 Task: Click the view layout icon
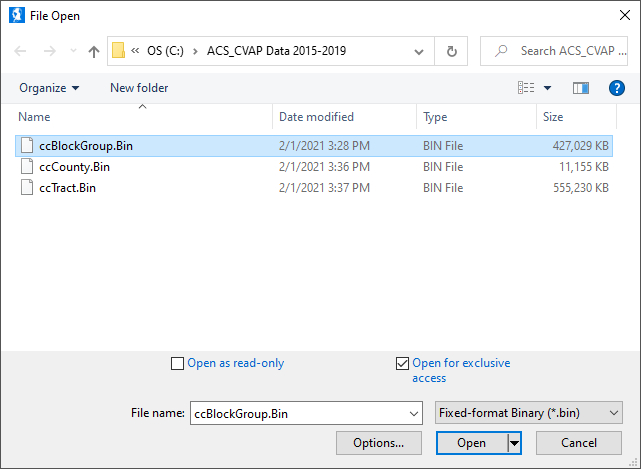coord(526,88)
